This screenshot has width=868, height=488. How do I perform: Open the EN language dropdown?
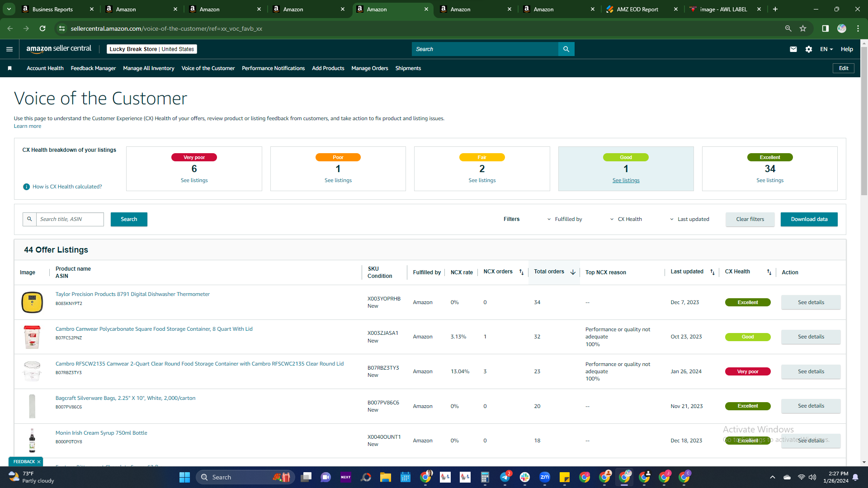(x=826, y=49)
